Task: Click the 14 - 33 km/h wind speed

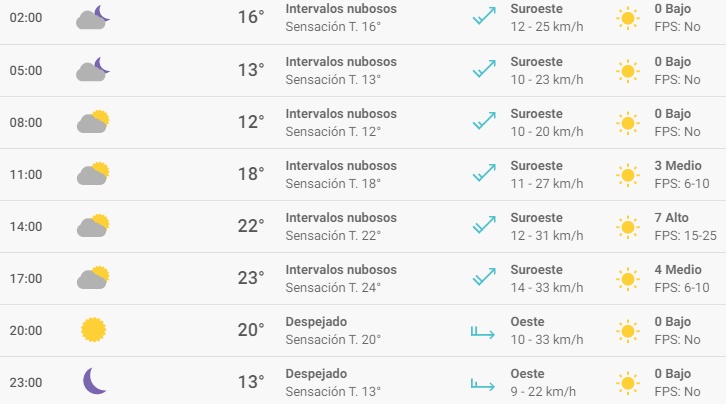Action: click(547, 287)
